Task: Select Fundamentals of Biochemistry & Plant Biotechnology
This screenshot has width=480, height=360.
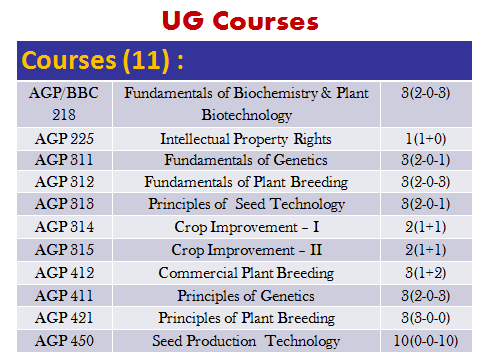Action: pyautogui.click(x=246, y=104)
